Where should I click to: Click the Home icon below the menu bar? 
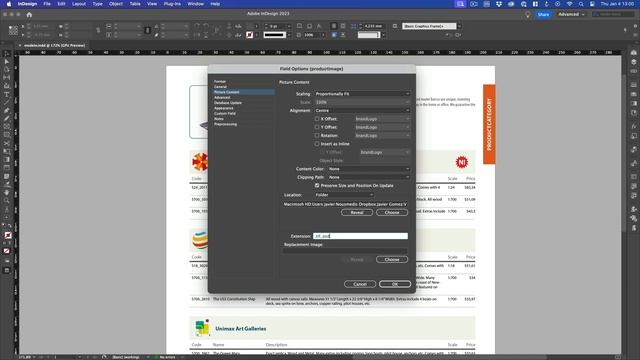29,14
